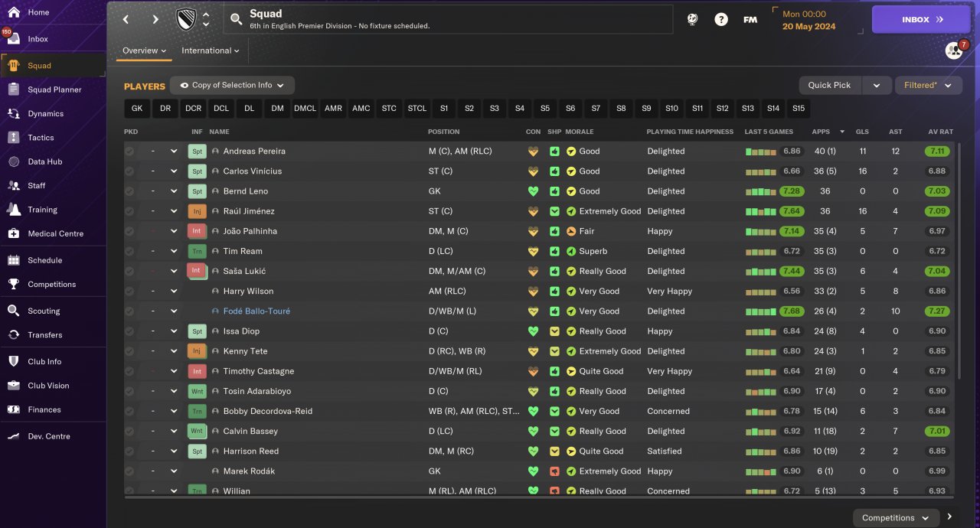
Task: Open the Medical Centre icon
Action: (x=14, y=233)
